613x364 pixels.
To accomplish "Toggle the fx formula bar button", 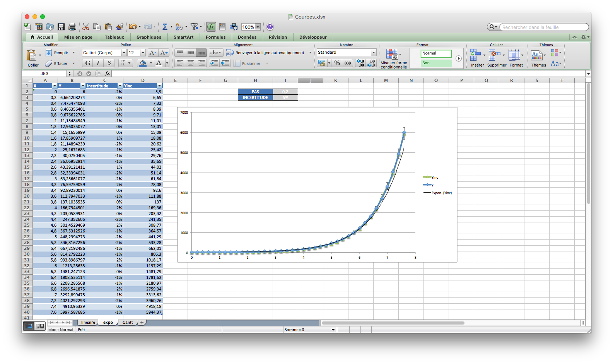I will pos(211,27).
